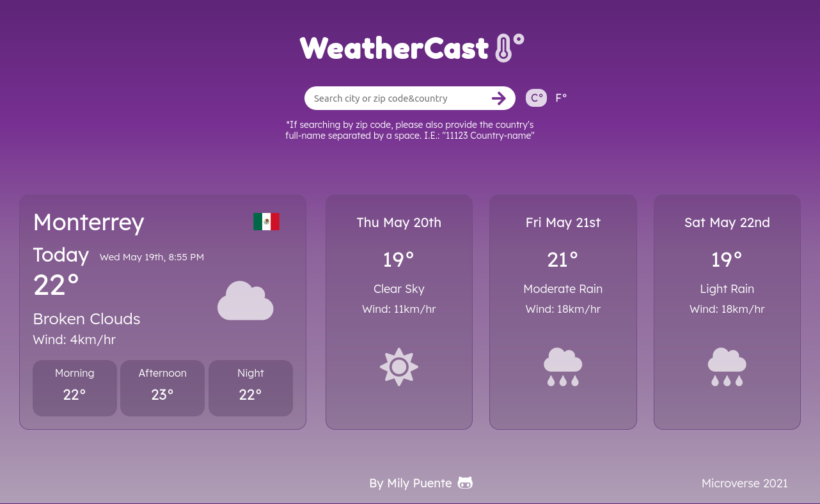Image resolution: width=820 pixels, height=504 pixels.
Task: Switch temperature units to Fahrenheit
Action: coord(561,97)
